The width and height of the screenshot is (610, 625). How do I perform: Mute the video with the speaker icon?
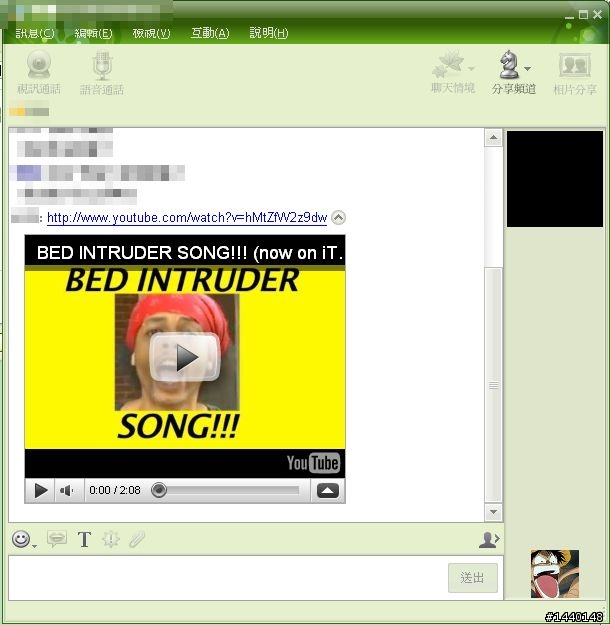pyautogui.click(x=67, y=490)
